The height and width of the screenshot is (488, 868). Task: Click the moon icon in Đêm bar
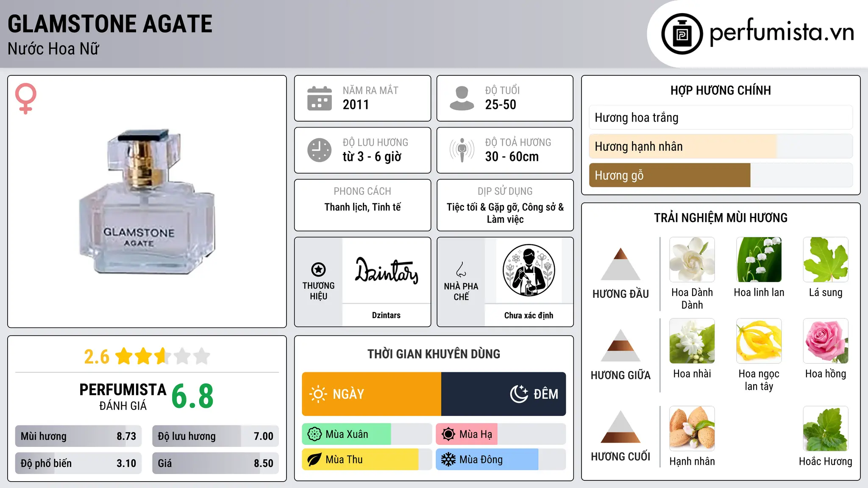pyautogui.click(x=519, y=394)
